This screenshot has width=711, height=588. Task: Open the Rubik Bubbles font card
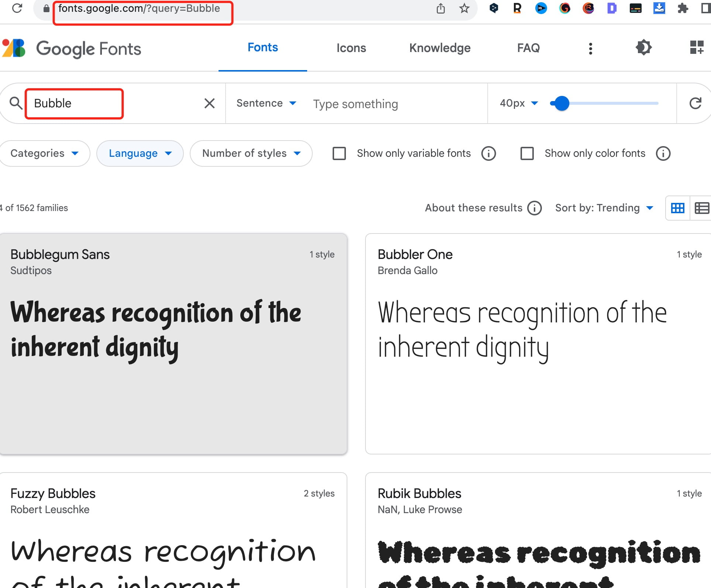coord(538,530)
